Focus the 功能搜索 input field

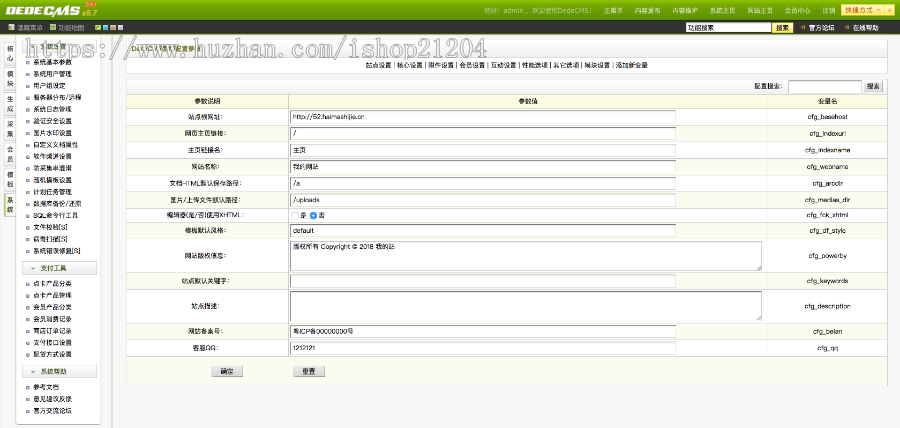(x=728, y=28)
